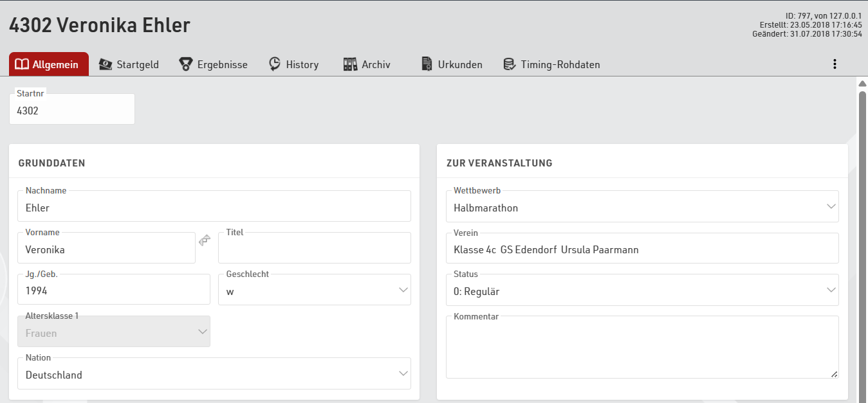Focus the Startnr input field
868x403 pixels.
71,111
